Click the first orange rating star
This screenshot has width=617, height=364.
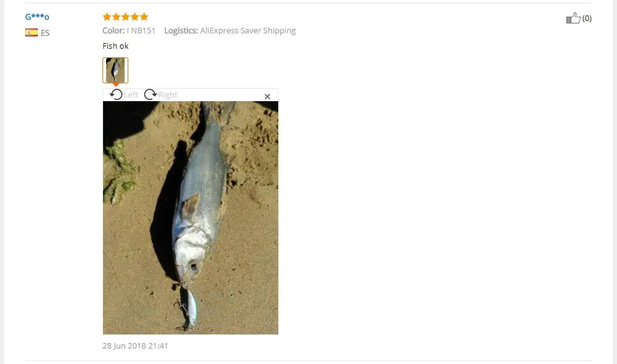point(107,17)
